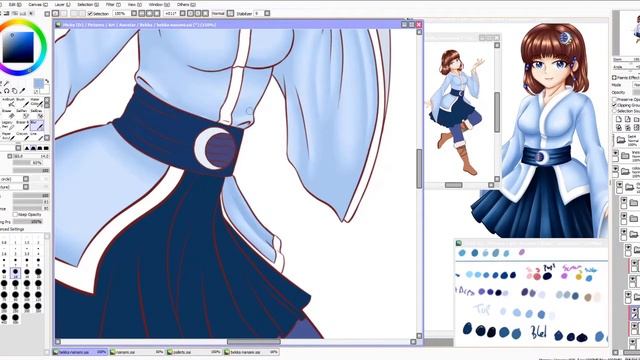Uncheck the Clipping Group checkbox

pos(615,105)
